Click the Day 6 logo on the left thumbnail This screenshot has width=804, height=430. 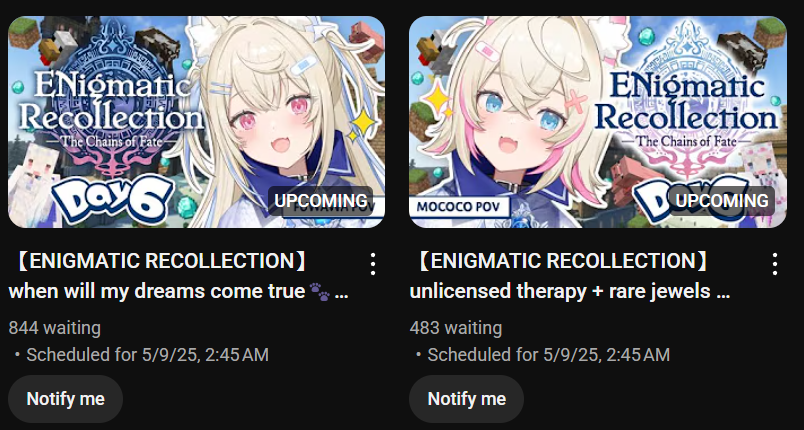click(x=111, y=199)
